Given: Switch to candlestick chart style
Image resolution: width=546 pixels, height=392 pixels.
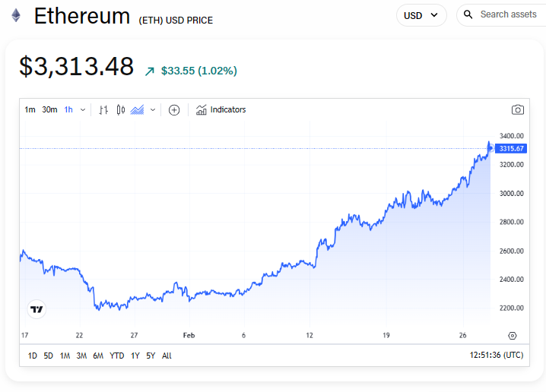Looking at the screenshot, I should [x=120, y=110].
